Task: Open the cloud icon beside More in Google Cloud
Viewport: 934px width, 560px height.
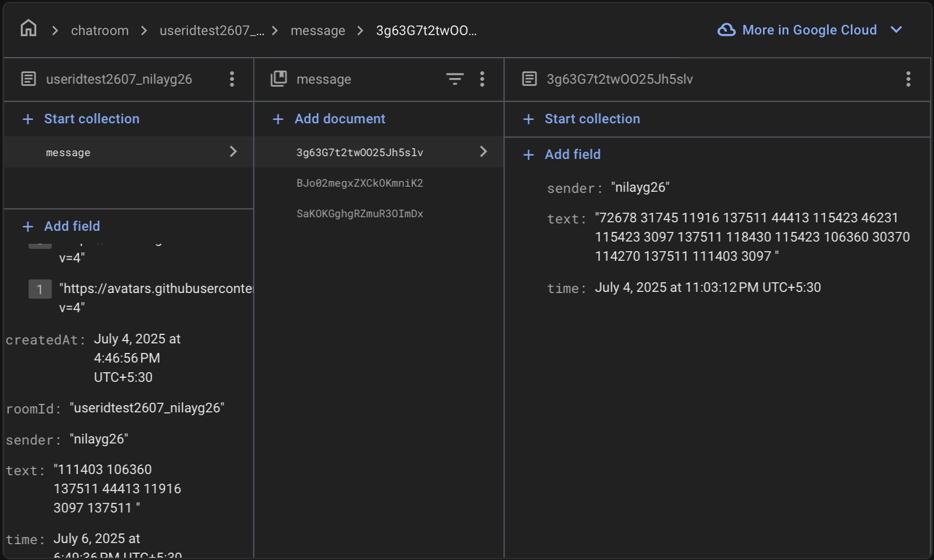Action: [x=726, y=30]
